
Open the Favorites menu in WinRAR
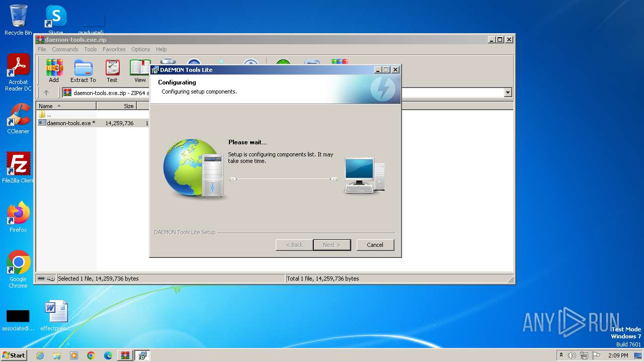[x=114, y=49]
